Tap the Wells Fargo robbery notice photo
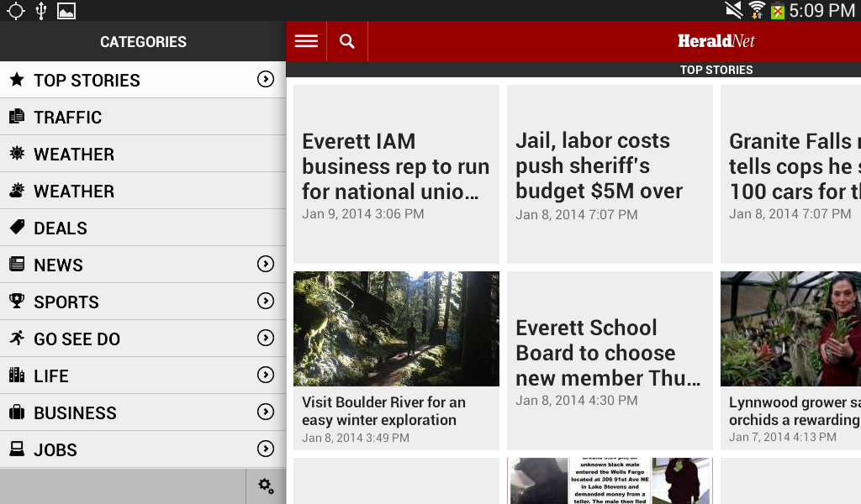The width and height of the screenshot is (861, 504). click(610, 481)
